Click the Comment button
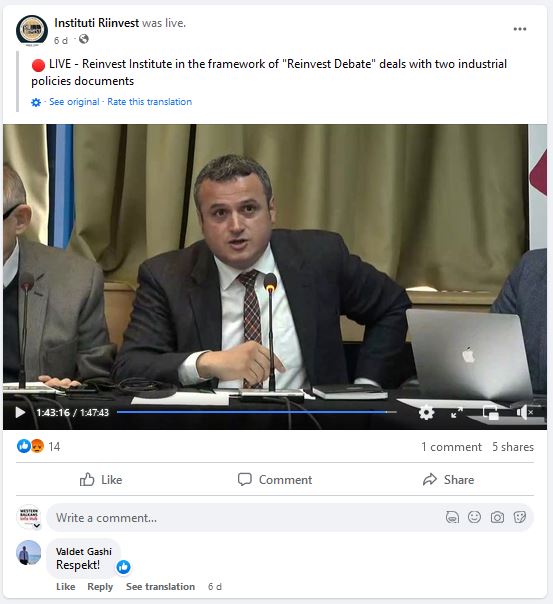This screenshot has width=553, height=604. (x=275, y=480)
